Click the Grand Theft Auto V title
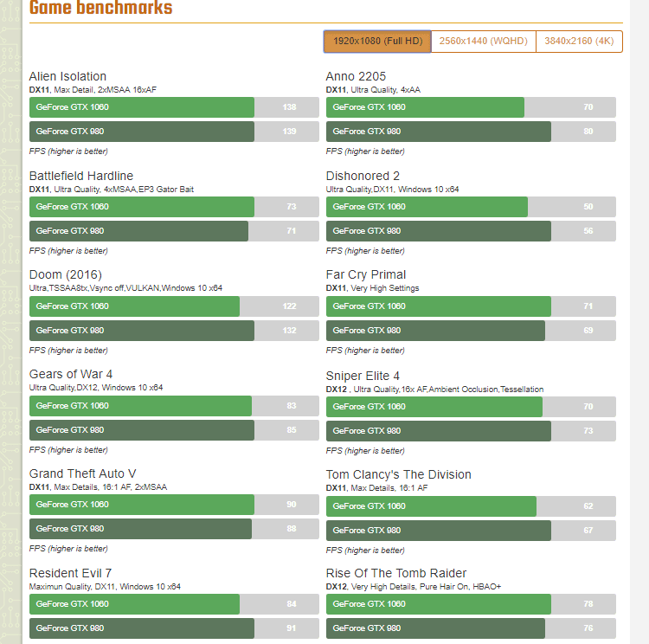This screenshot has height=644, width=649. pos(82,473)
